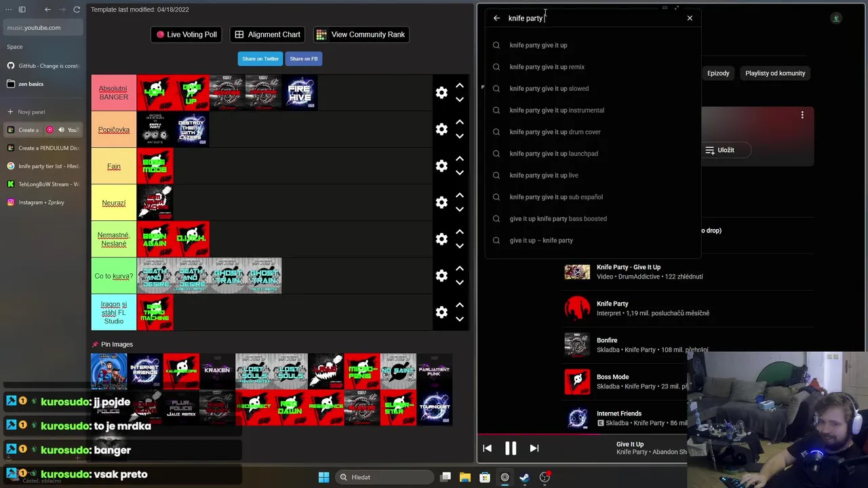Image resolution: width=868 pixels, height=488 pixels.
Task: Skip to next track
Action: (534, 448)
